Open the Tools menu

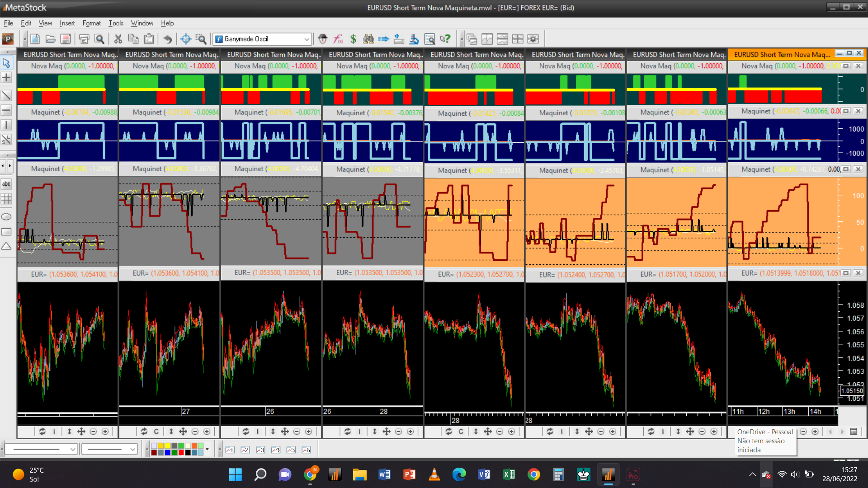point(116,23)
